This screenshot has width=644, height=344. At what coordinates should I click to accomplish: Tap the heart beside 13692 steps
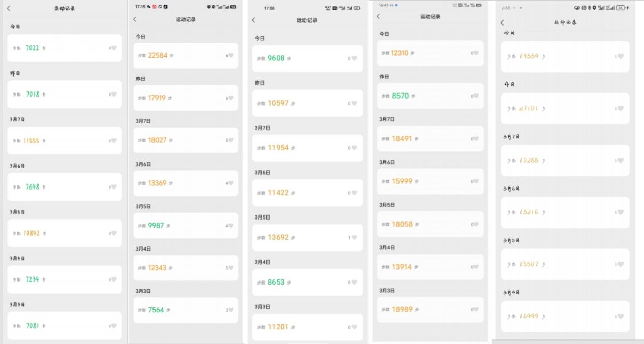tap(354, 237)
